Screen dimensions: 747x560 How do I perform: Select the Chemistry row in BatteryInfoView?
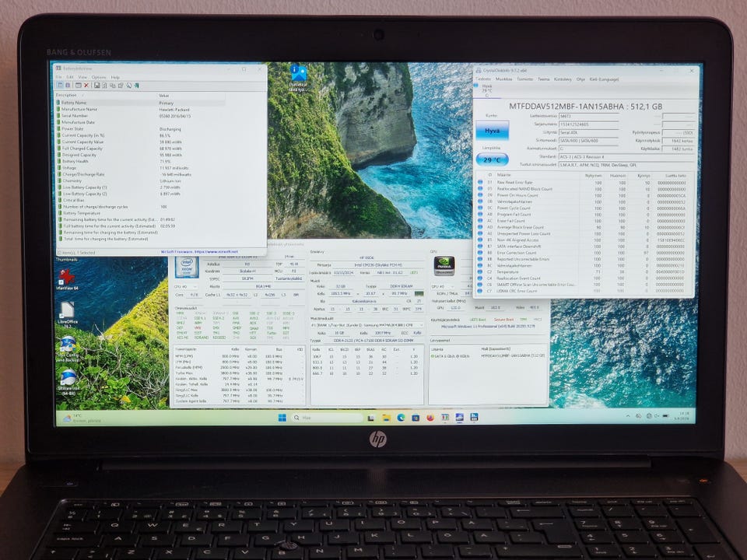point(141,180)
